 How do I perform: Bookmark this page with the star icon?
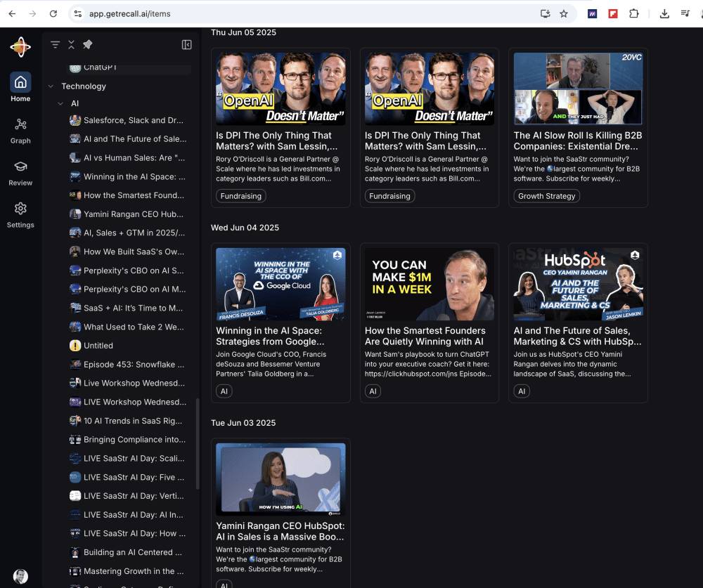click(563, 13)
